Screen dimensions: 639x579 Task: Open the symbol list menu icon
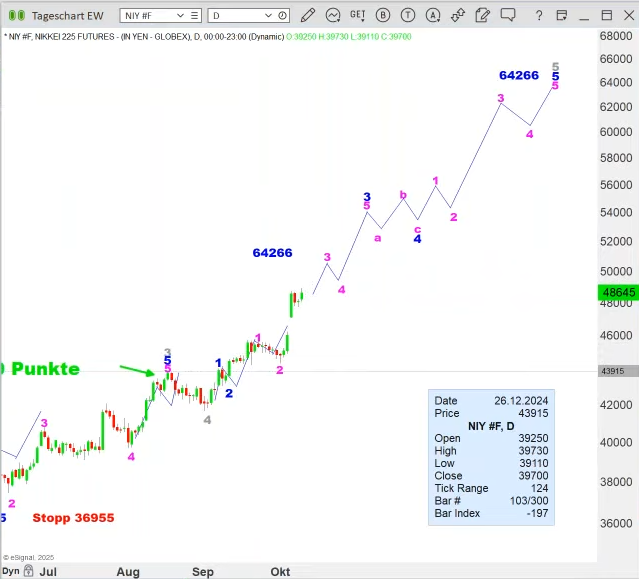tap(193, 16)
